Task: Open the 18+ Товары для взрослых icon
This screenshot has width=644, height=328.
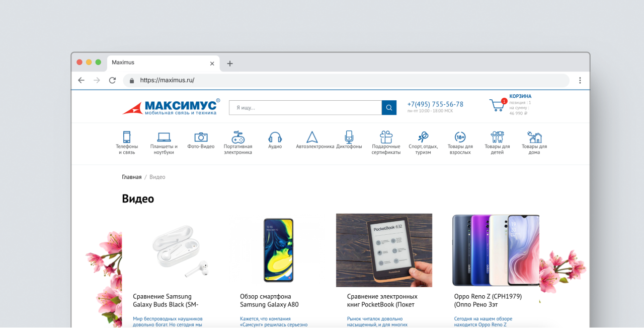Action: [460, 137]
